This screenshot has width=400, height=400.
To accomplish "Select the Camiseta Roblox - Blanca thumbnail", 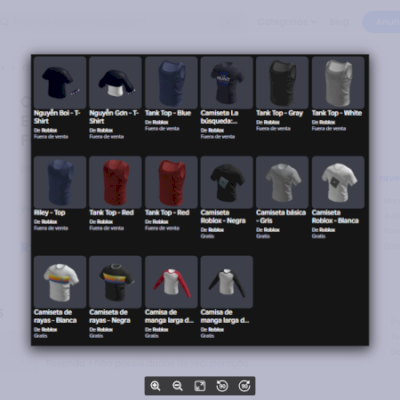I will pos(338,182).
